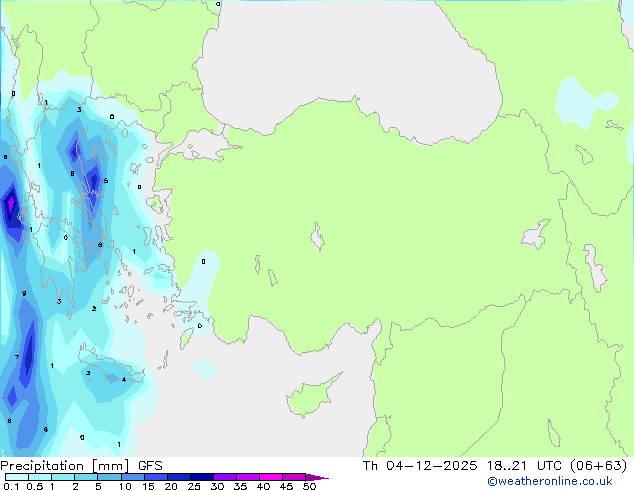The image size is (634, 490).
Task: Click the light-cyan patch in map's upper right
Action: coord(584,103)
